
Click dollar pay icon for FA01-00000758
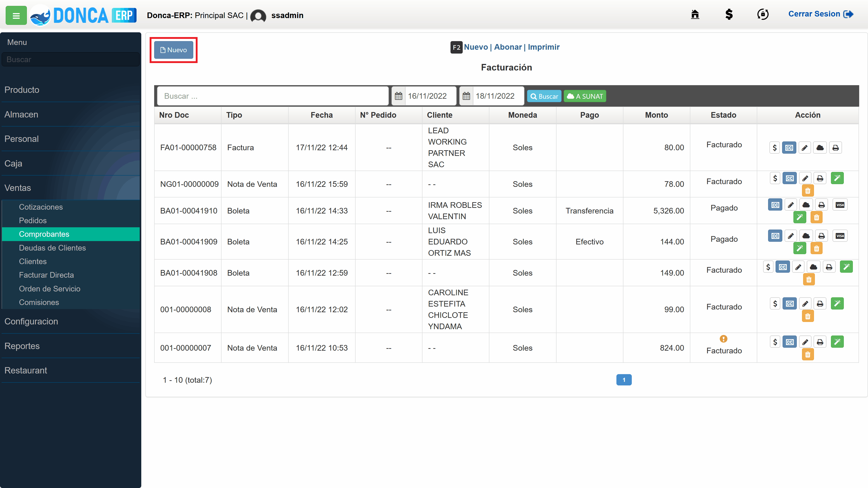click(x=775, y=148)
